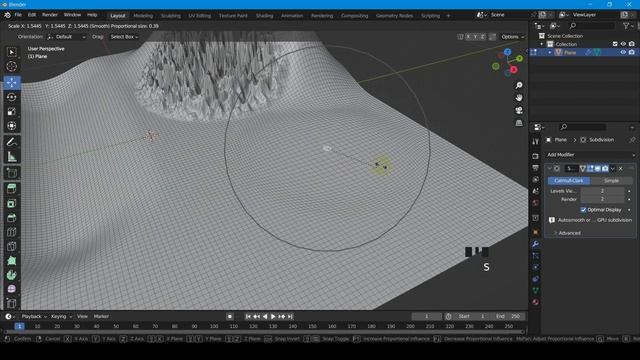Screen dimensions: 640x360
Task: Select the Cursor tool in the toolbar
Action: (11, 67)
